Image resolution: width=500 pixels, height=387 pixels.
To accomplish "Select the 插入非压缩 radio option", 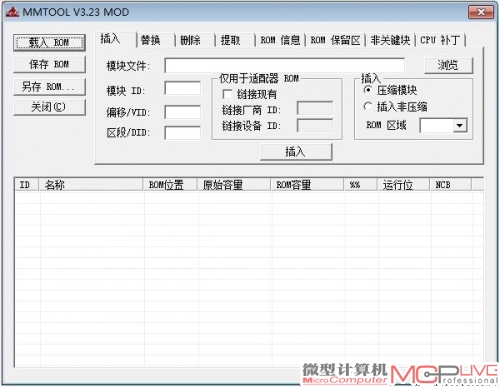I will [x=368, y=107].
